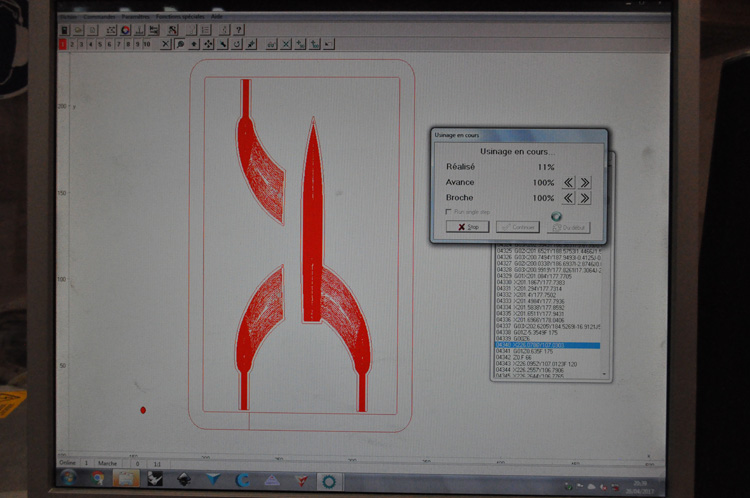
Task: Click the last arrow icon in second toolbar row
Action: [x=328, y=44]
